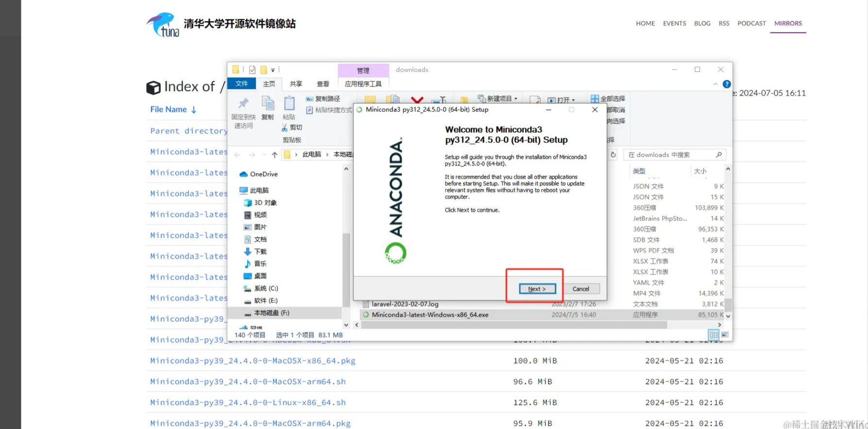The width and height of the screenshot is (868, 429).
Task: Click the OneDrive cloud icon
Action: click(244, 174)
